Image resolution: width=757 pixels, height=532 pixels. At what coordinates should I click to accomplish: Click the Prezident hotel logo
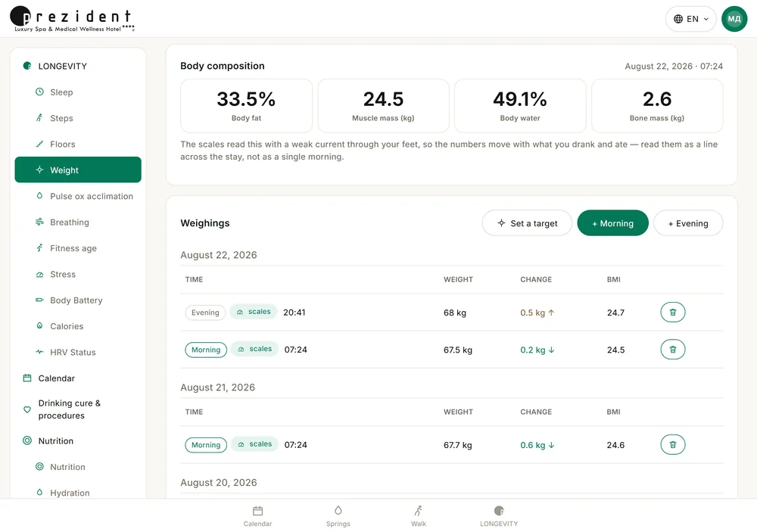(x=73, y=20)
